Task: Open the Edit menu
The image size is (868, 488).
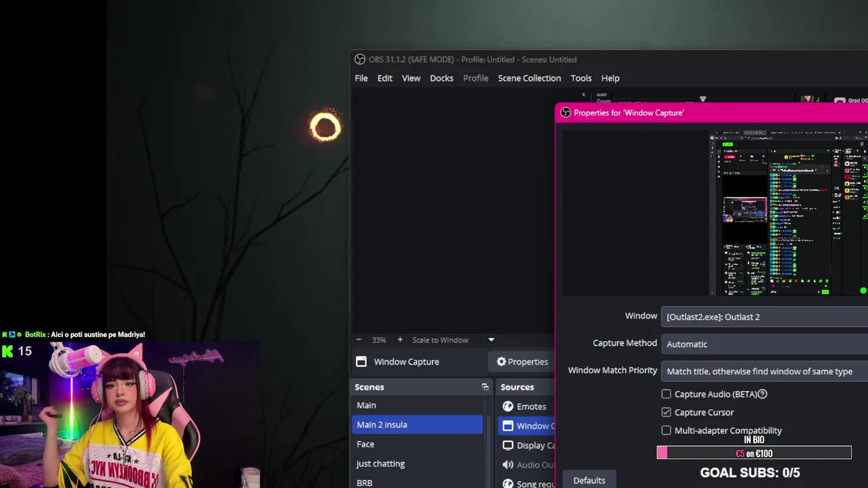Action: (x=384, y=78)
